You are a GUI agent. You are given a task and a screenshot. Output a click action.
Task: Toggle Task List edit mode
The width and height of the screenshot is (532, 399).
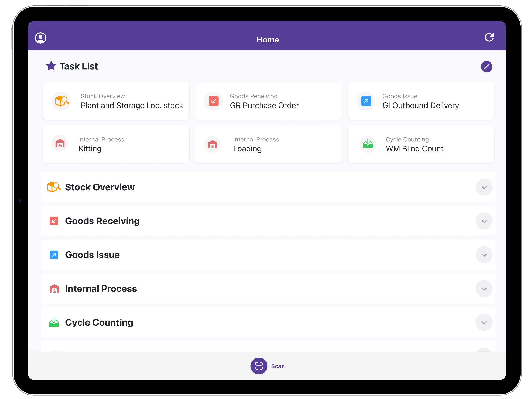pyautogui.click(x=485, y=67)
